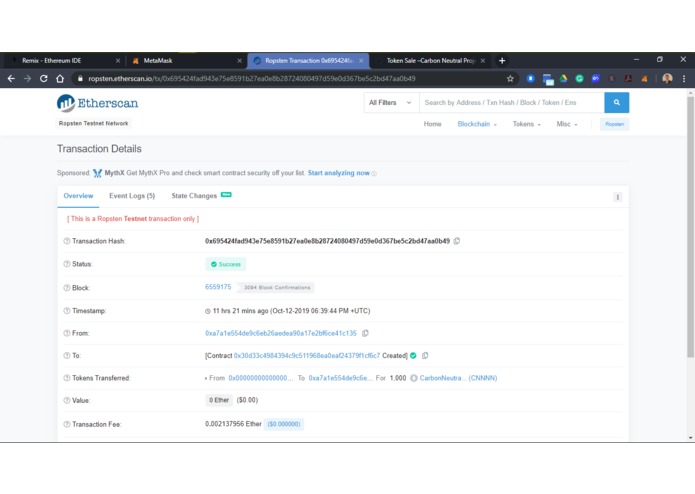This screenshot has height=494, width=695.
Task: Open a new browser tab
Action: coord(502,61)
